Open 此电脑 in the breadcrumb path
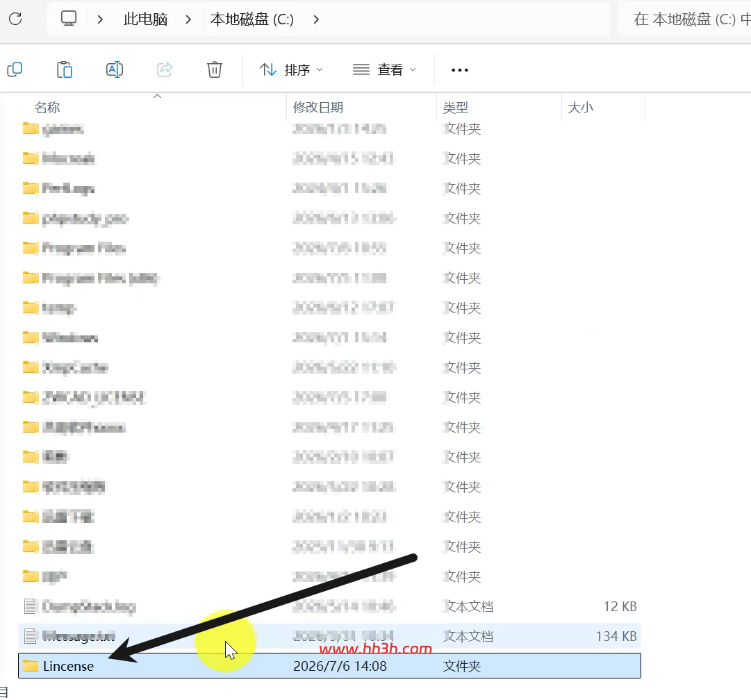 point(146,19)
